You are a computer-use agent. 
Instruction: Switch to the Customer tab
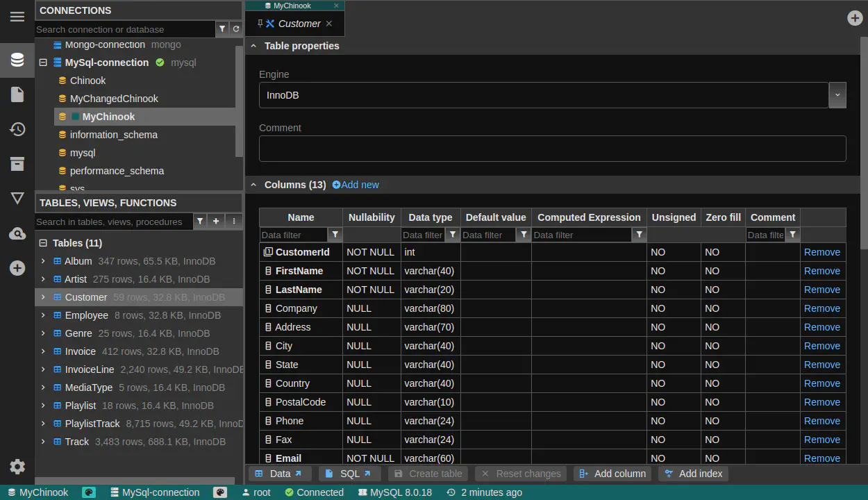[299, 24]
